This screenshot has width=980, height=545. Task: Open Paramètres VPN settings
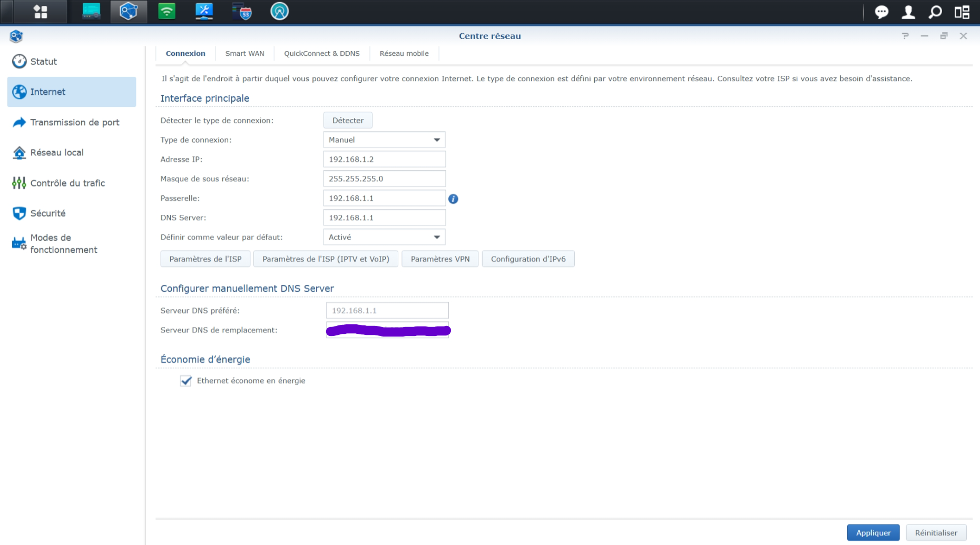(x=440, y=259)
